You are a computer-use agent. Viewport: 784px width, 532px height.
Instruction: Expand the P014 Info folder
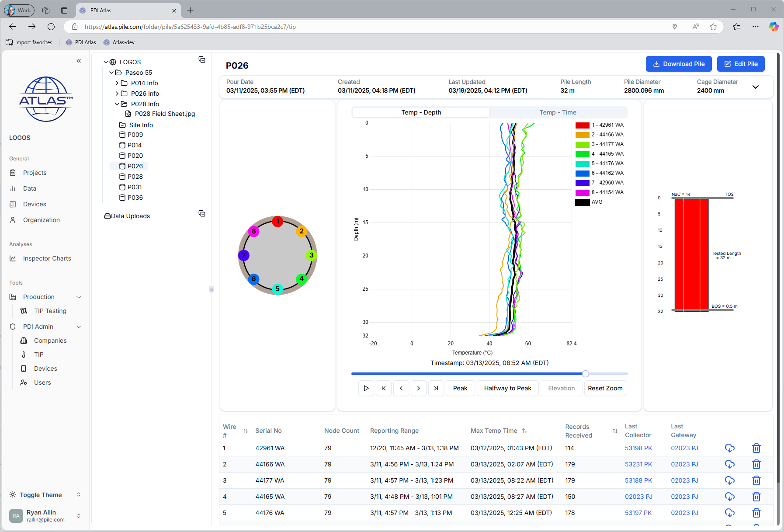coord(117,83)
